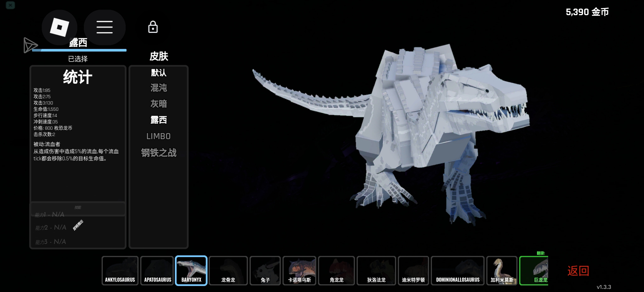Click the 5,390 金币 coin balance
This screenshot has width=644, height=292.
coord(587,12)
